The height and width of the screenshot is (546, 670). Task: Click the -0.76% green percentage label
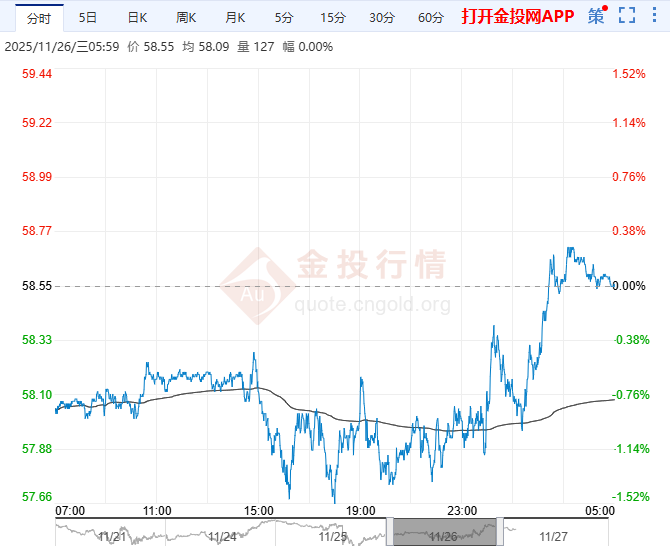pos(630,394)
